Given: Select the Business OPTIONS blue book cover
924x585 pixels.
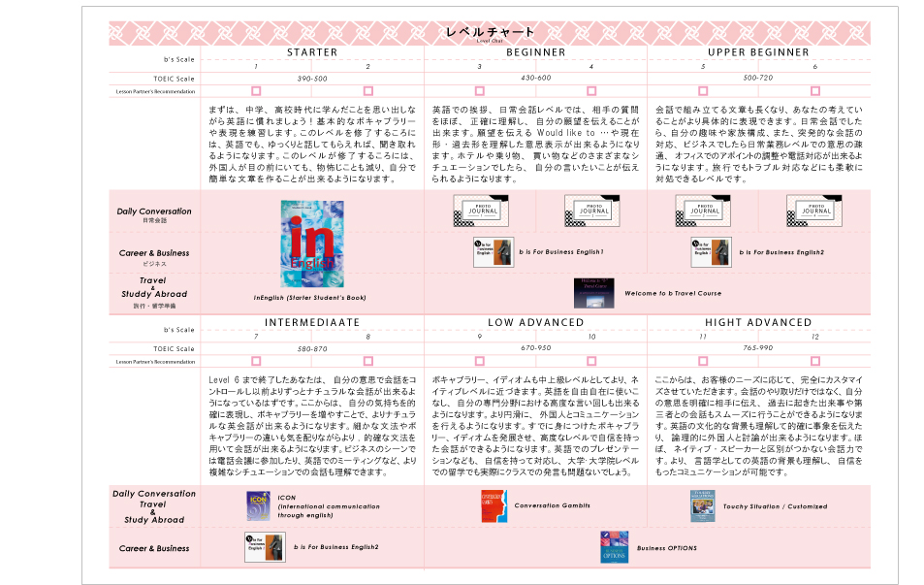Looking at the screenshot, I should [614, 546].
